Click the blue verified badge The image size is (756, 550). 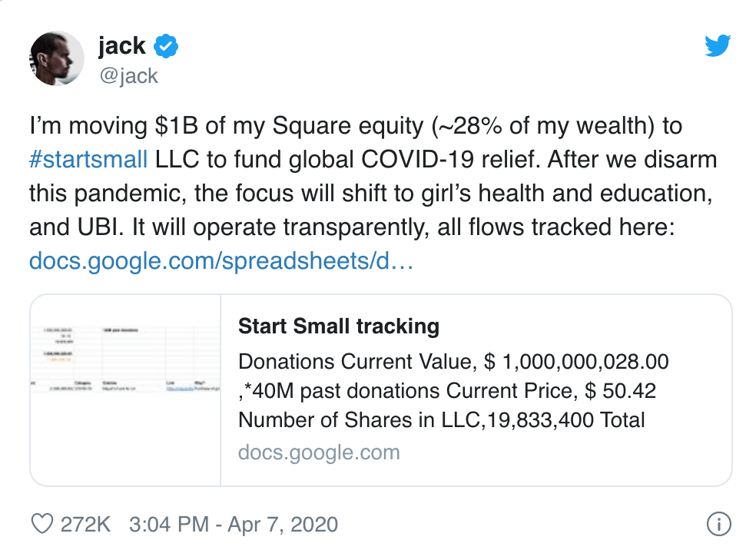tap(166, 48)
